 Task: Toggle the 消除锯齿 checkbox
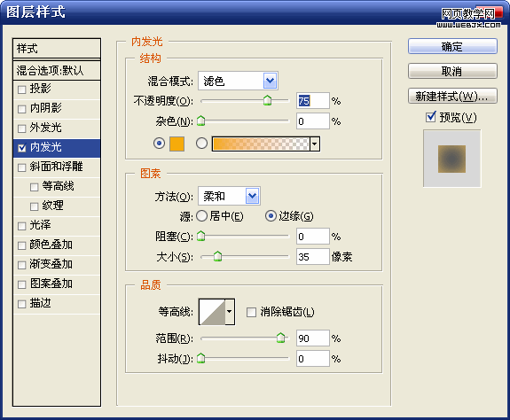(251, 313)
